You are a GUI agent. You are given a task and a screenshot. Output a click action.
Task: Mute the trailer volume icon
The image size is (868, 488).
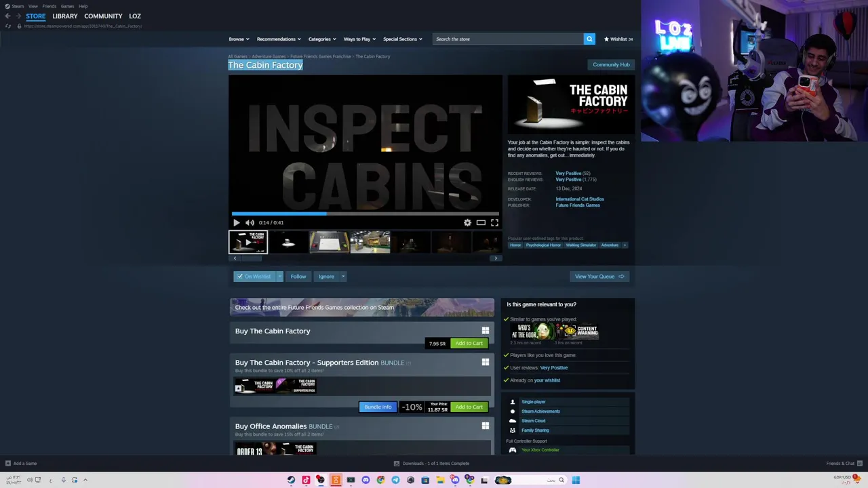(250, 222)
